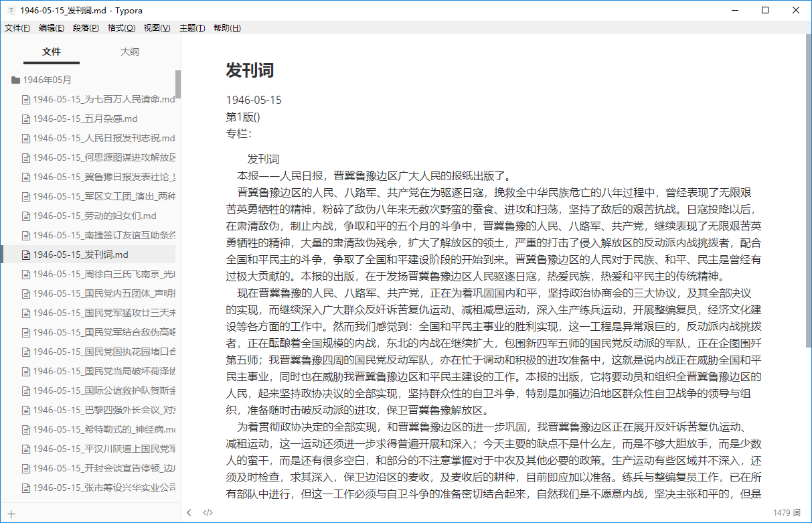
Task: Open file 巴黎四强外长会议
Action: pyautogui.click(x=98, y=410)
